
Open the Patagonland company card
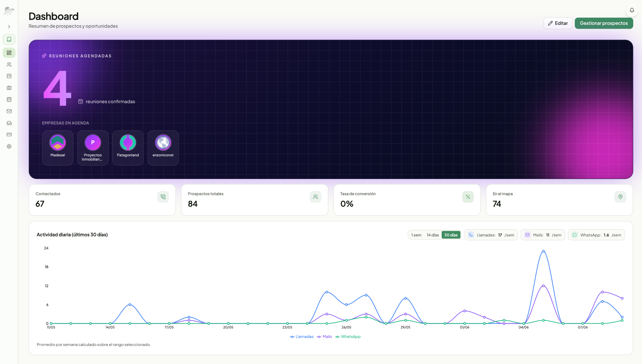(x=128, y=148)
